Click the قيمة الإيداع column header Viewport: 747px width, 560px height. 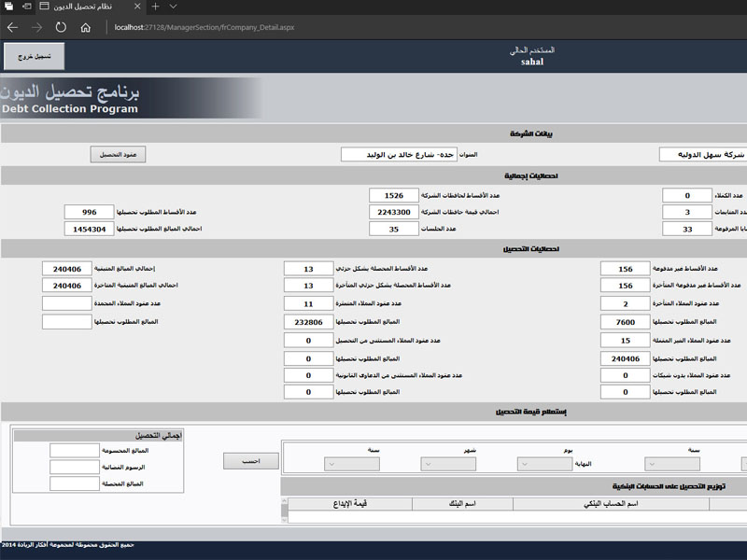click(x=350, y=504)
